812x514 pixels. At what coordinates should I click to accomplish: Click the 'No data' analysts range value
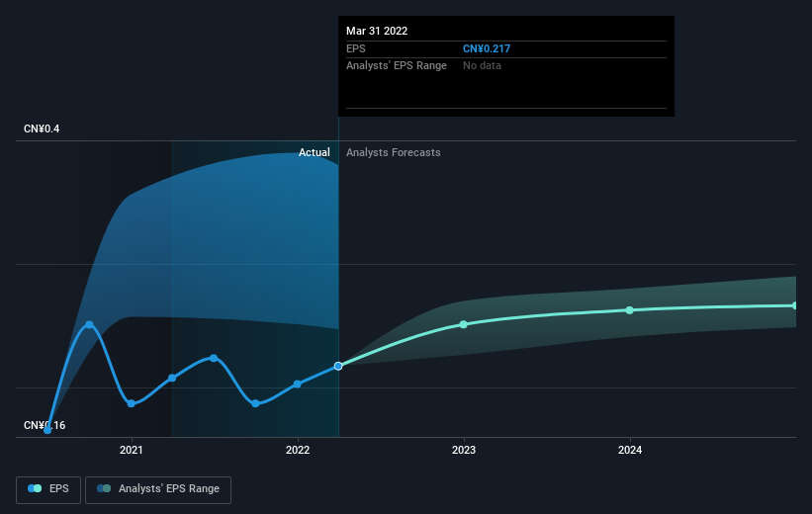pos(482,66)
